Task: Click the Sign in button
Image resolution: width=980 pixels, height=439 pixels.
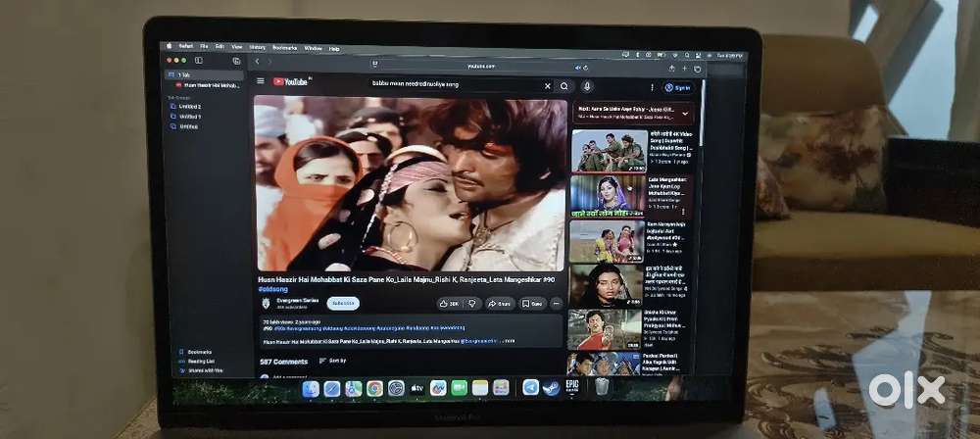Action: tap(677, 88)
